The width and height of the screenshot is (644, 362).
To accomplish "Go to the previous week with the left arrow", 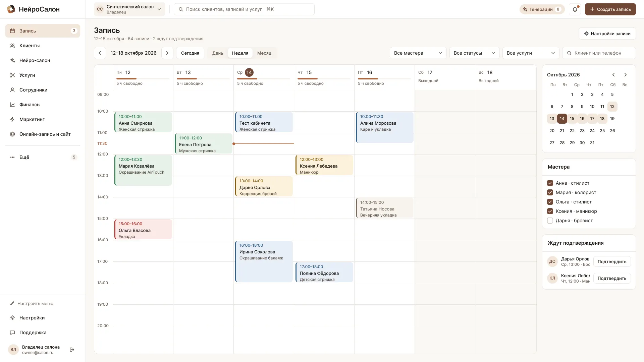I will click(x=100, y=53).
